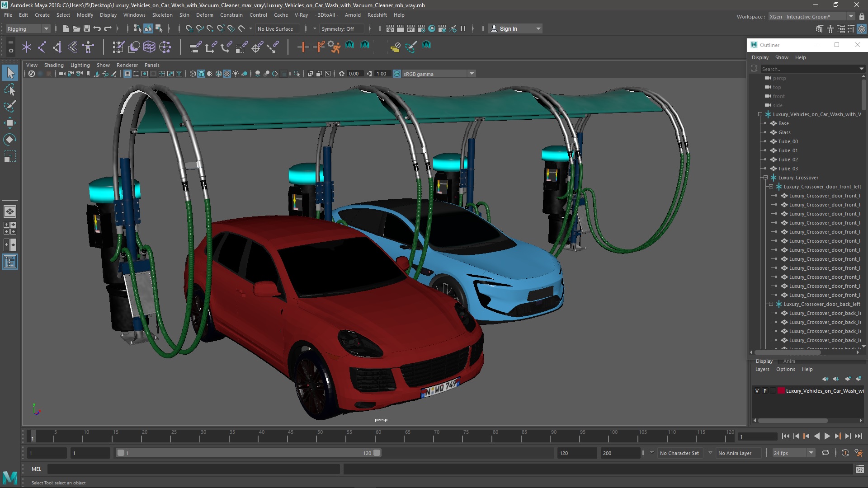Click the No Live Surface field
This screenshot has width=868, height=488.
[278, 29]
